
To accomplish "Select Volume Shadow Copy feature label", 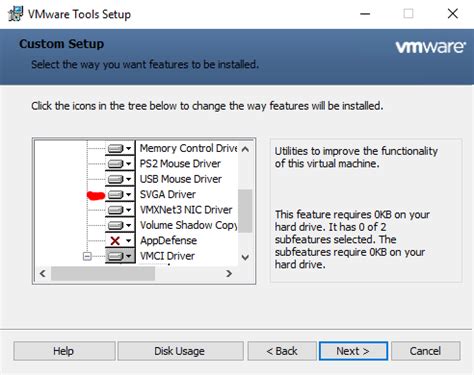I will [188, 225].
